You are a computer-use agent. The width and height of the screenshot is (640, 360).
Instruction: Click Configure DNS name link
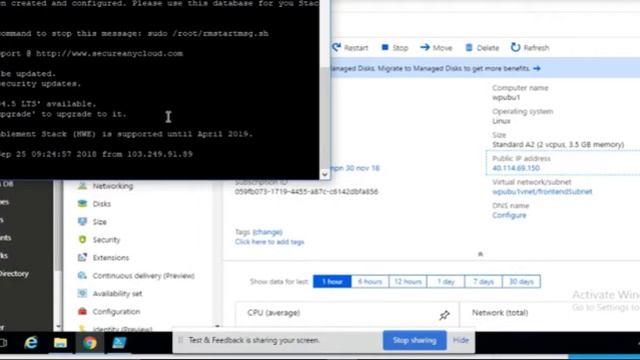click(x=509, y=215)
